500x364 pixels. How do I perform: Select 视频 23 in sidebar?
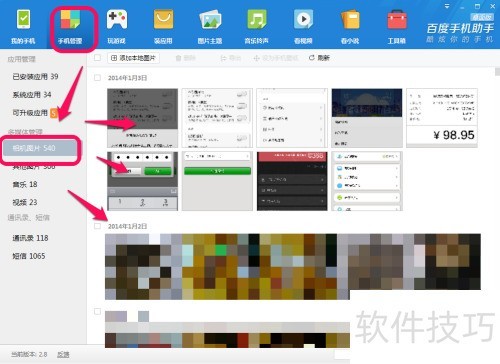pos(25,202)
